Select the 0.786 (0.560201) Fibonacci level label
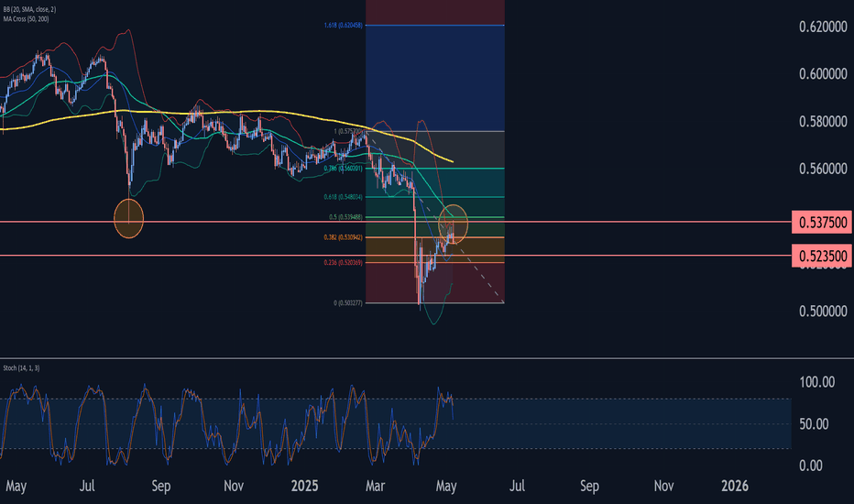The width and height of the screenshot is (854, 504). point(343,169)
